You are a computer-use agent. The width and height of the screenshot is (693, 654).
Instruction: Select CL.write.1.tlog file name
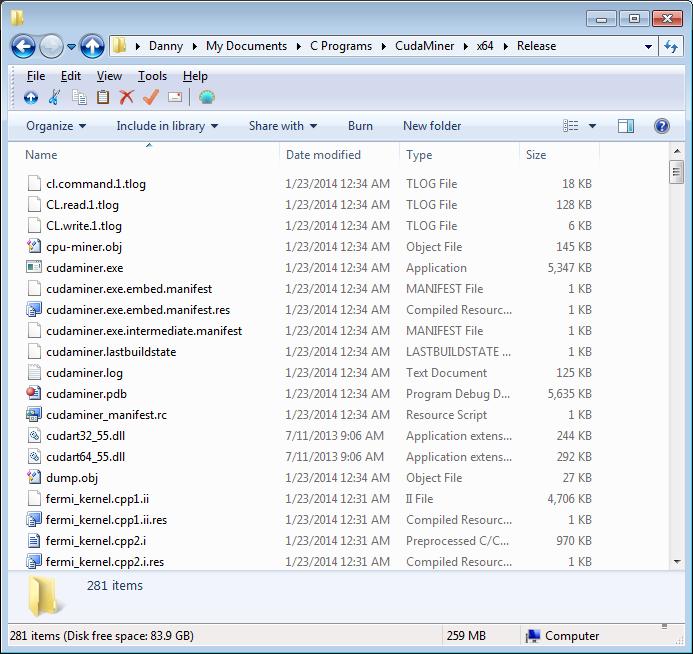(84, 226)
